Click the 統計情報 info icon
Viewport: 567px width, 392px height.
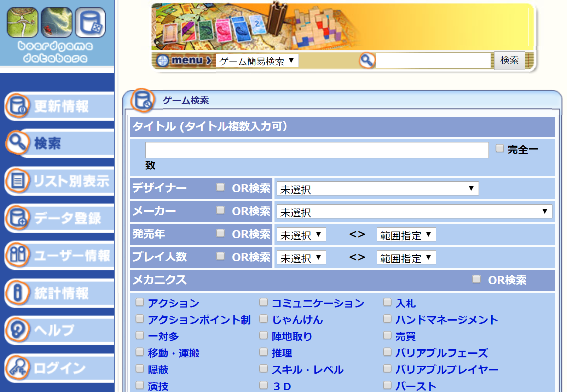click(17, 293)
